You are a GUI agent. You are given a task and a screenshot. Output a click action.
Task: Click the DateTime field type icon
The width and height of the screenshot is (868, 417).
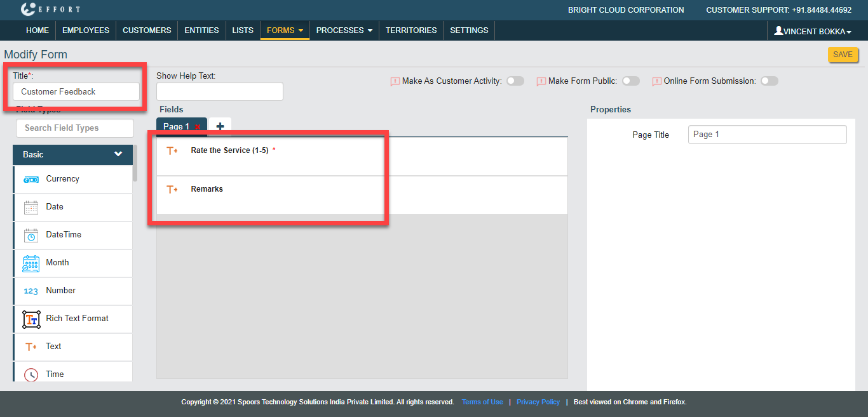pos(31,235)
